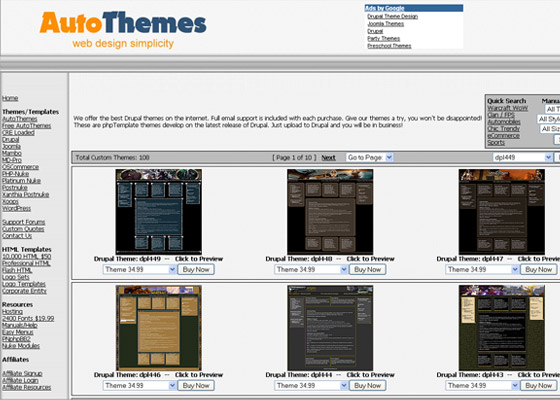Buy Now the dpl448 theme

tap(368, 270)
